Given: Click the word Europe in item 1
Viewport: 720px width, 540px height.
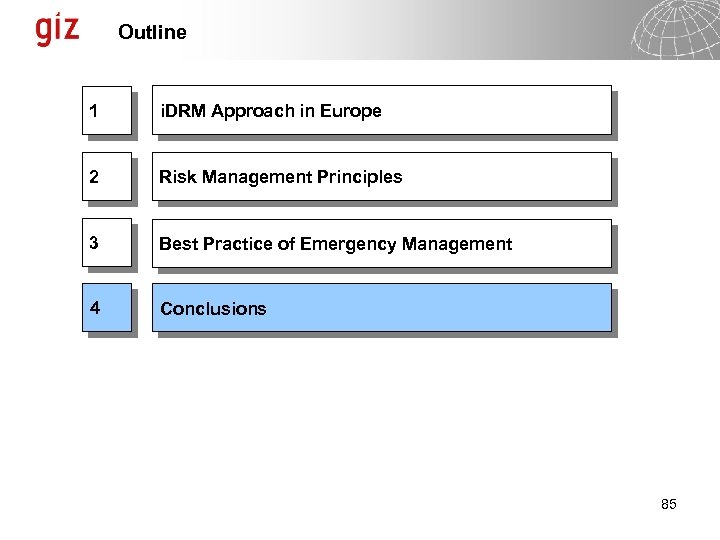Looking at the screenshot, I should [x=351, y=111].
